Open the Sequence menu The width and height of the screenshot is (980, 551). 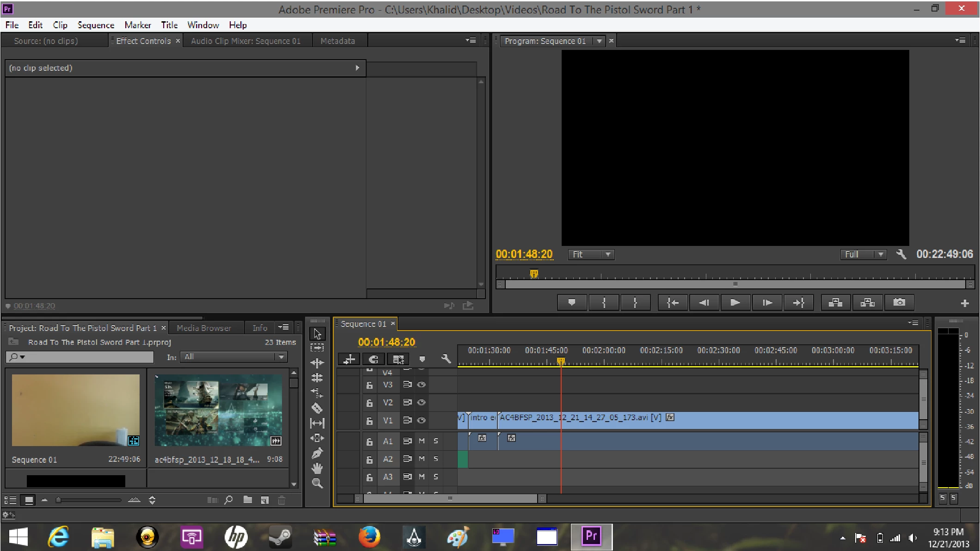(x=96, y=25)
